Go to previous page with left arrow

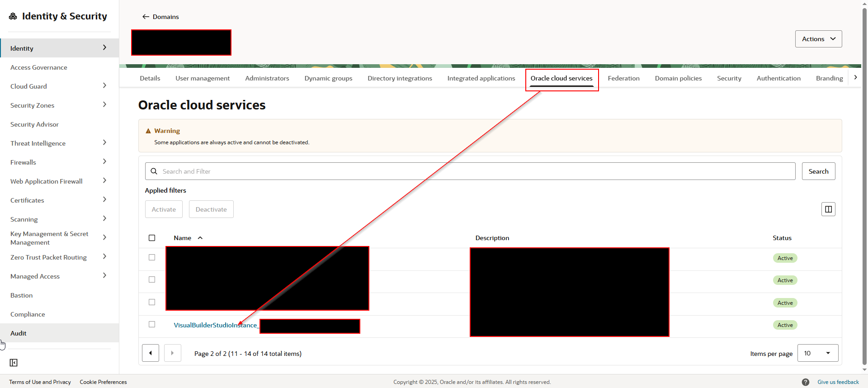151,353
